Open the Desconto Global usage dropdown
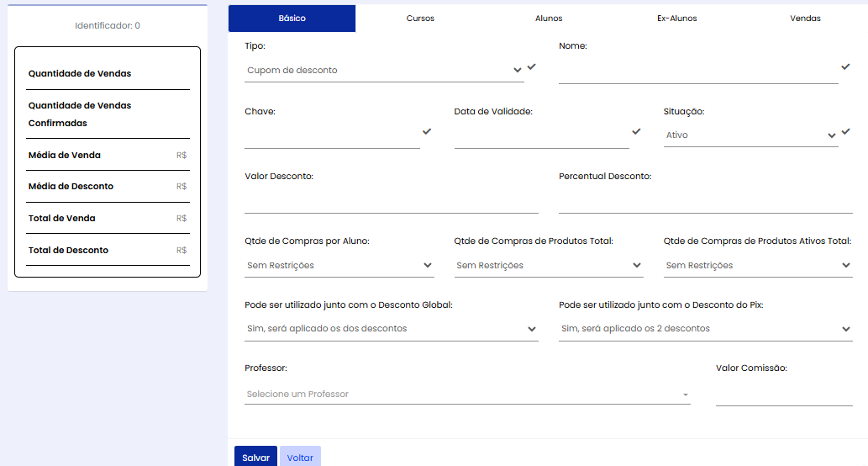 coord(391,329)
